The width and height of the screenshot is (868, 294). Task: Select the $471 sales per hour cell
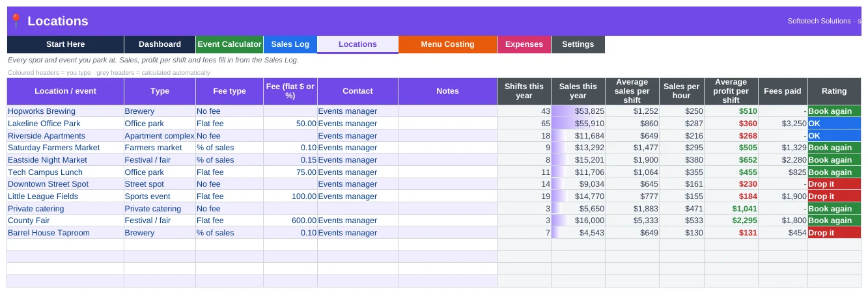[682, 209]
